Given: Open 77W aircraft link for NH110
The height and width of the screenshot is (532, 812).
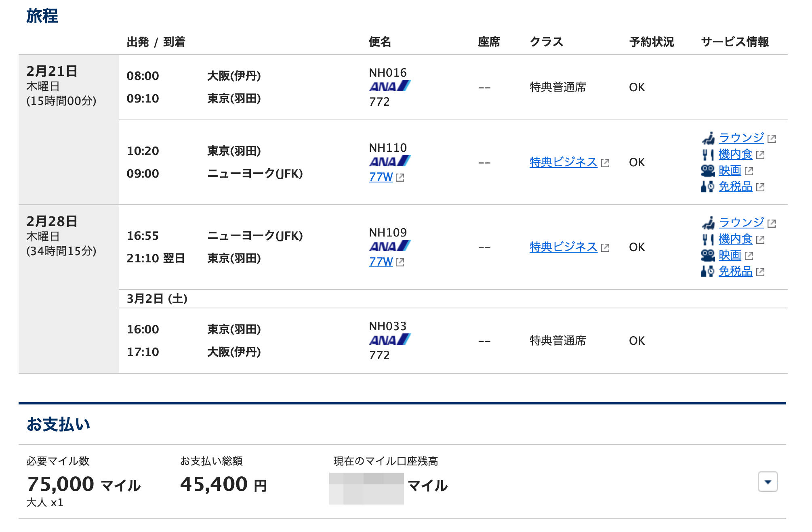Looking at the screenshot, I should coord(381,177).
